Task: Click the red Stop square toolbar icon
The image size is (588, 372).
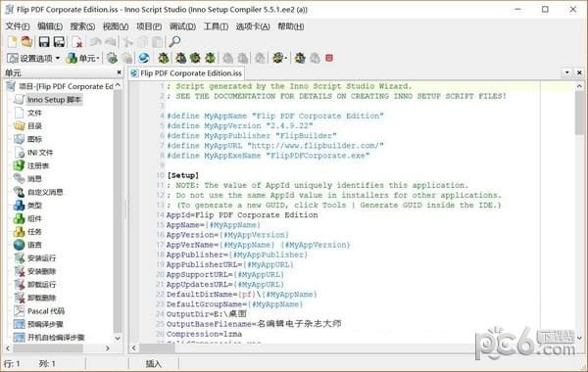Action: click(x=329, y=58)
